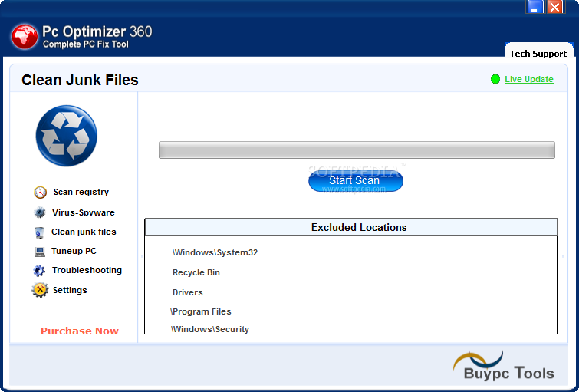The image size is (579, 392).
Task: Close the Pc Optimizer 360 window
Action: 554,6
